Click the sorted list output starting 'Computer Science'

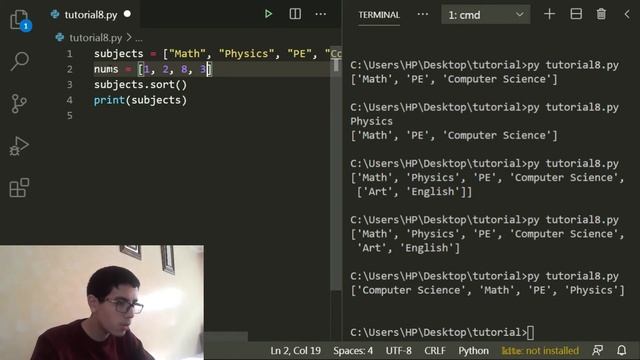pyautogui.click(x=487, y=290)
